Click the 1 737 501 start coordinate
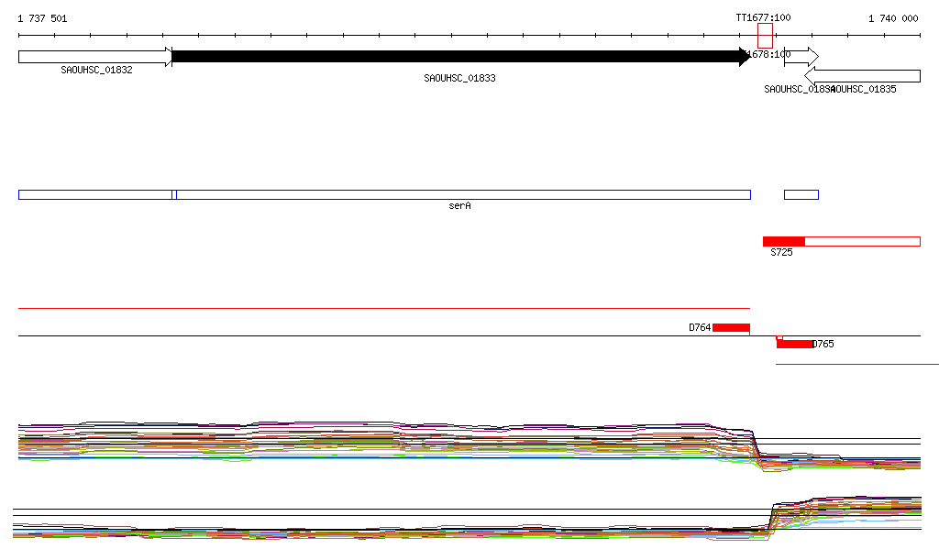939x560 pixels. 42,18
